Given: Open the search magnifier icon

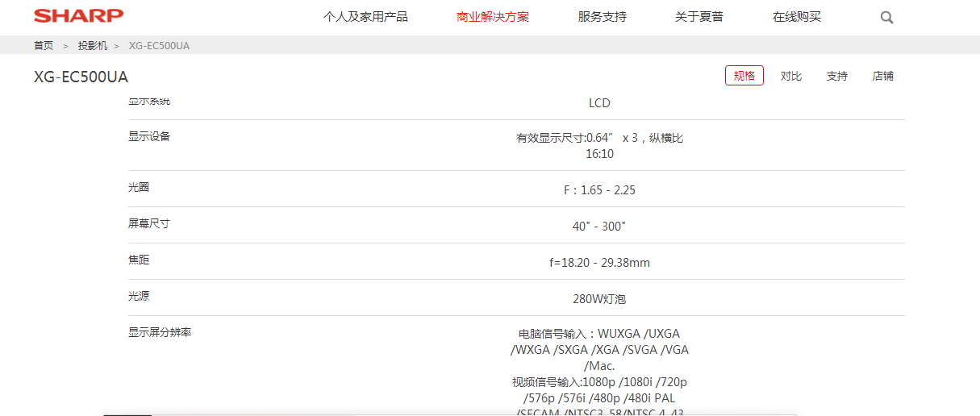Looking at the screenshot, I should tap(886, 18).
